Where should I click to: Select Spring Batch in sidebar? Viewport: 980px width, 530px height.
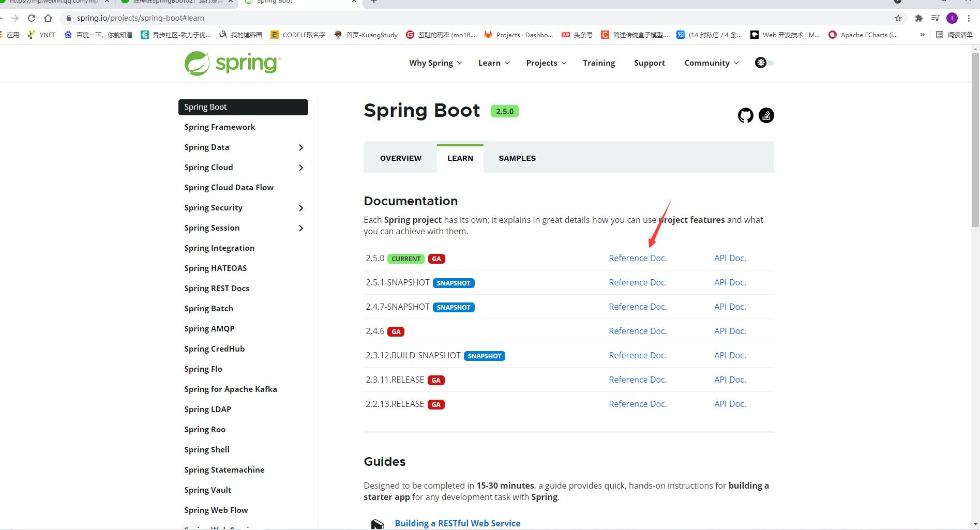pos(209,309)
